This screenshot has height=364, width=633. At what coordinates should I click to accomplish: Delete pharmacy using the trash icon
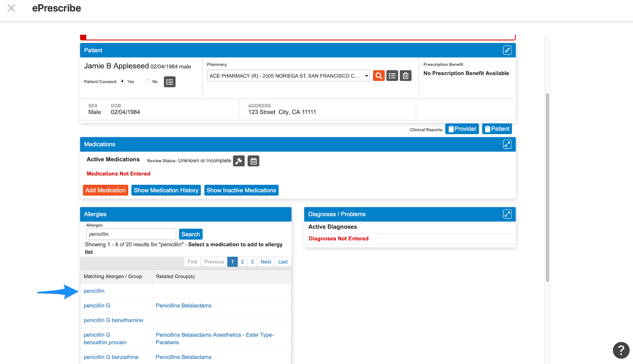pos(406,76)
